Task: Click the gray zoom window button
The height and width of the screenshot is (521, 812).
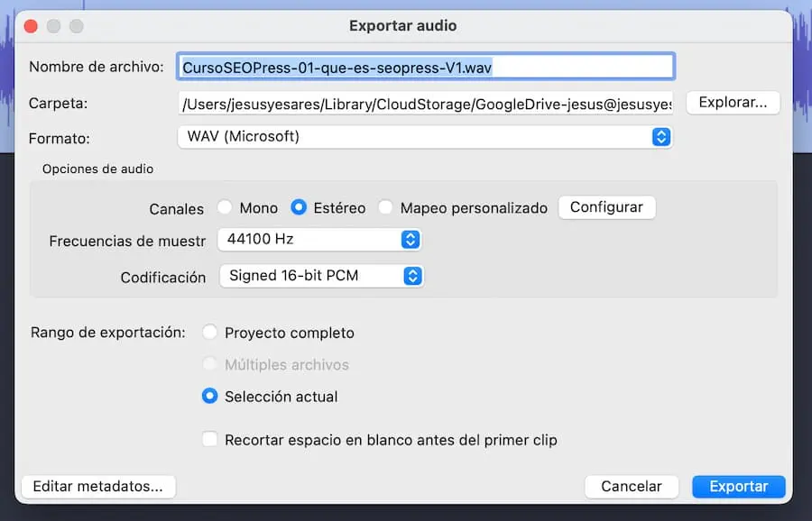Action: click(76, 26)
